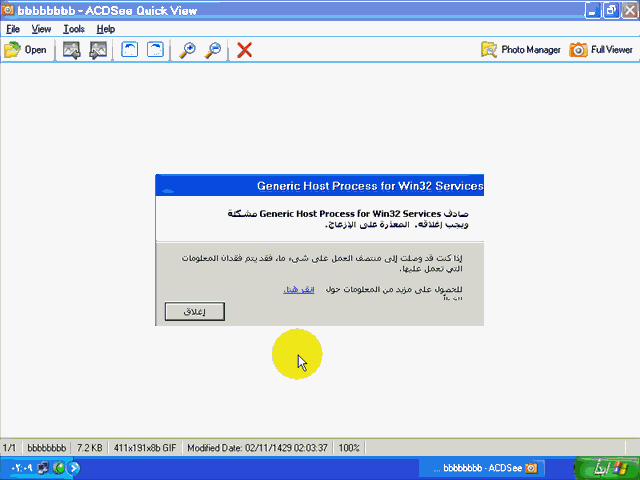
Task: Click the ACDSee taskbar button
Action: pyautogui.click(x=480, y=468)
